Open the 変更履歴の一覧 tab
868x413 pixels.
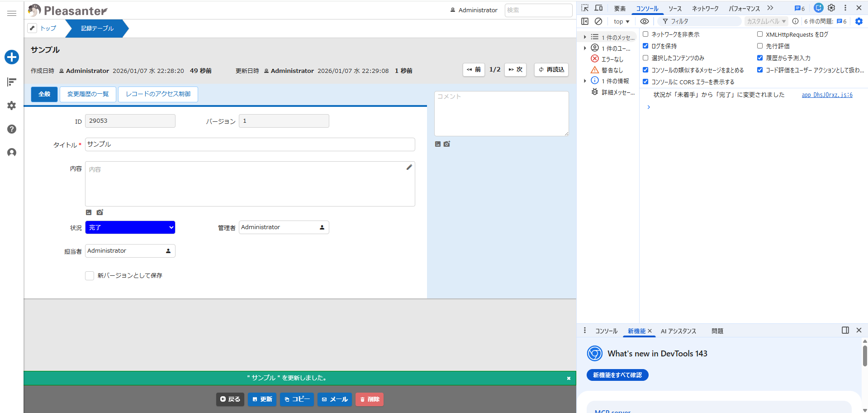[88, 94]
